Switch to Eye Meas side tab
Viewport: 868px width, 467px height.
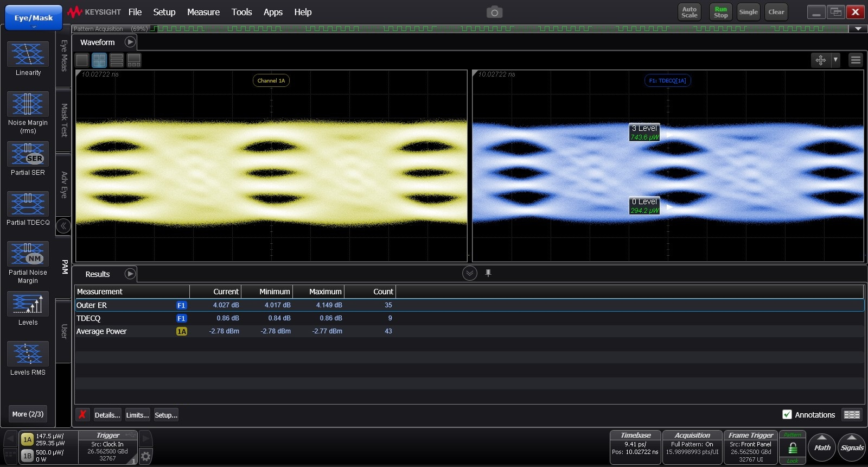(63, 56)
